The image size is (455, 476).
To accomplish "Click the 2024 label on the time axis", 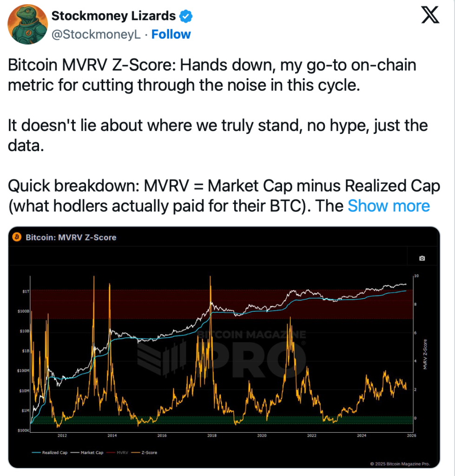I will [x=362, y=436].
